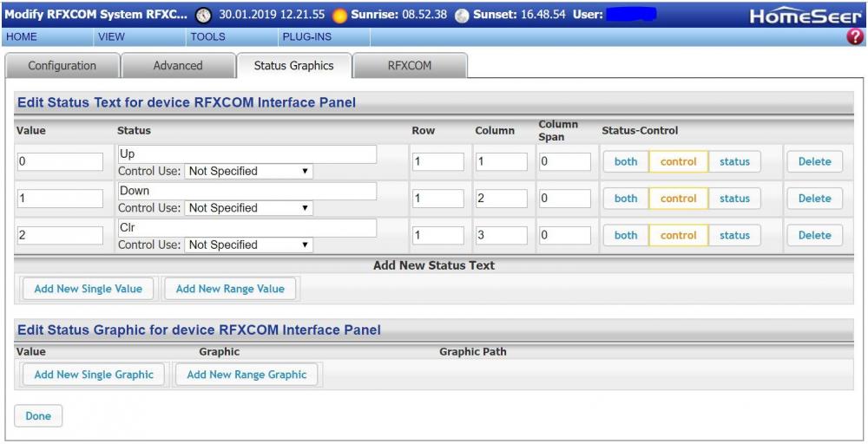
Task: Delete the Clr status row
Action: (814, 235)
